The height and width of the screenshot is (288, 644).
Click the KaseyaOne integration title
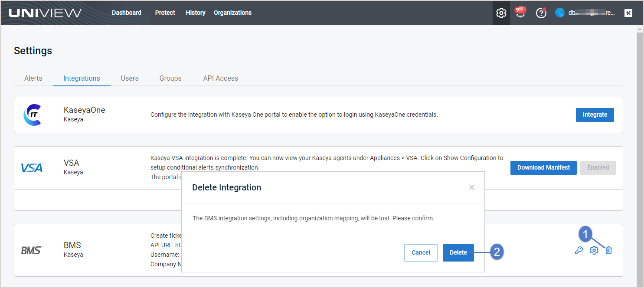[85, 110]
